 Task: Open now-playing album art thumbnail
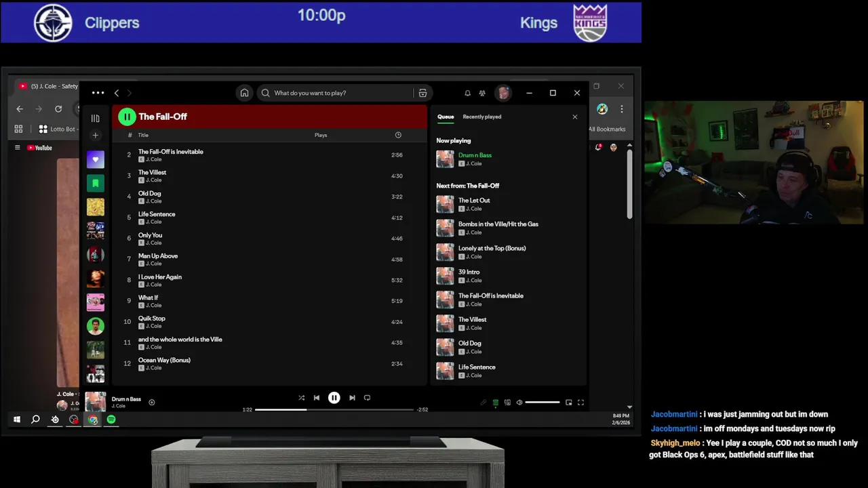(x=96, y=402)
